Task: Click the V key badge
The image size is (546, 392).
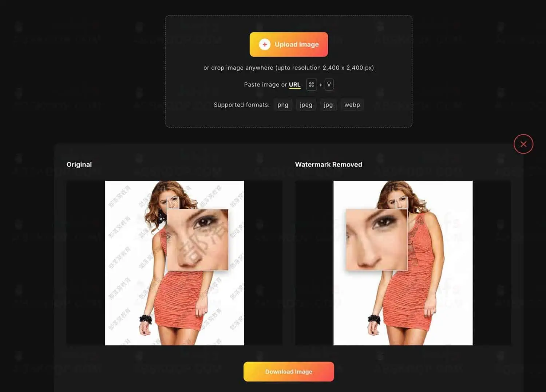Action: (329, 85)
